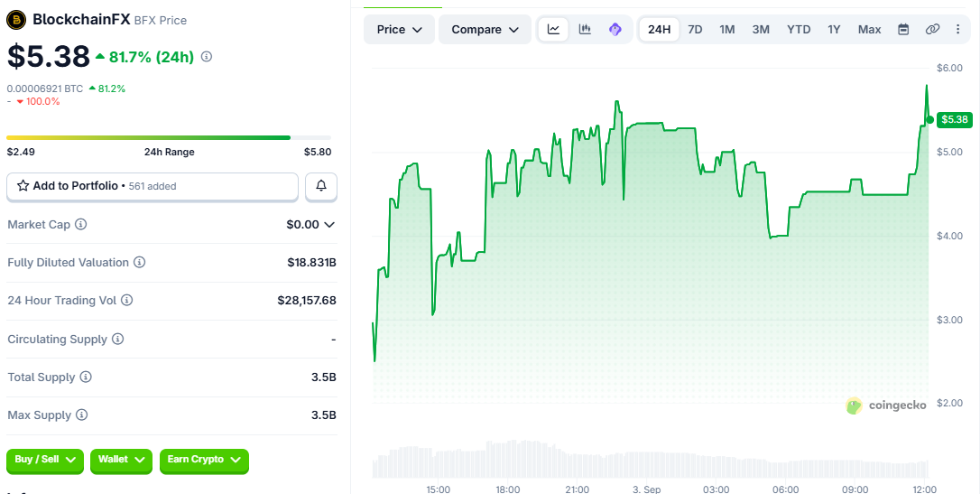Show Total Supply info icon
Screen dimensions: 980x494
pos(86,377)
